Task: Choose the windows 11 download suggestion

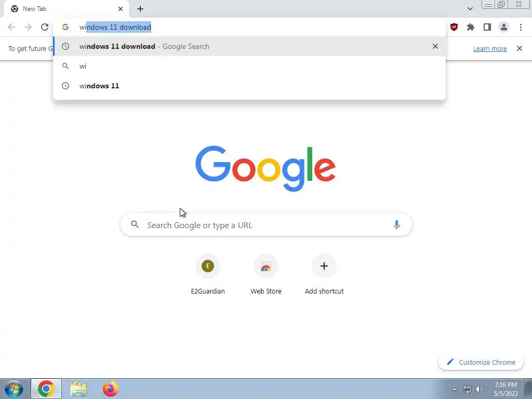Action: point(249,46)
